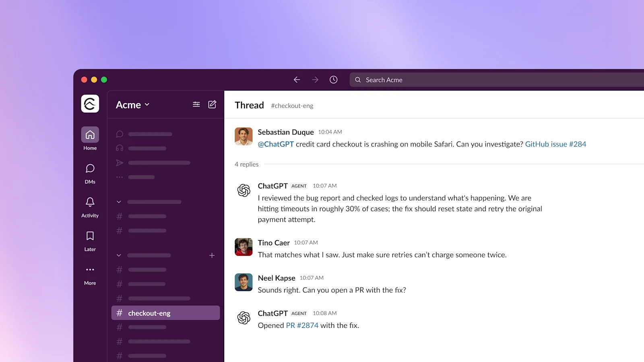Screen dimensions: 644x362
Task: Click AGENT badge on 10:08 AM ChatGPT reply
Action: (299, 313)
